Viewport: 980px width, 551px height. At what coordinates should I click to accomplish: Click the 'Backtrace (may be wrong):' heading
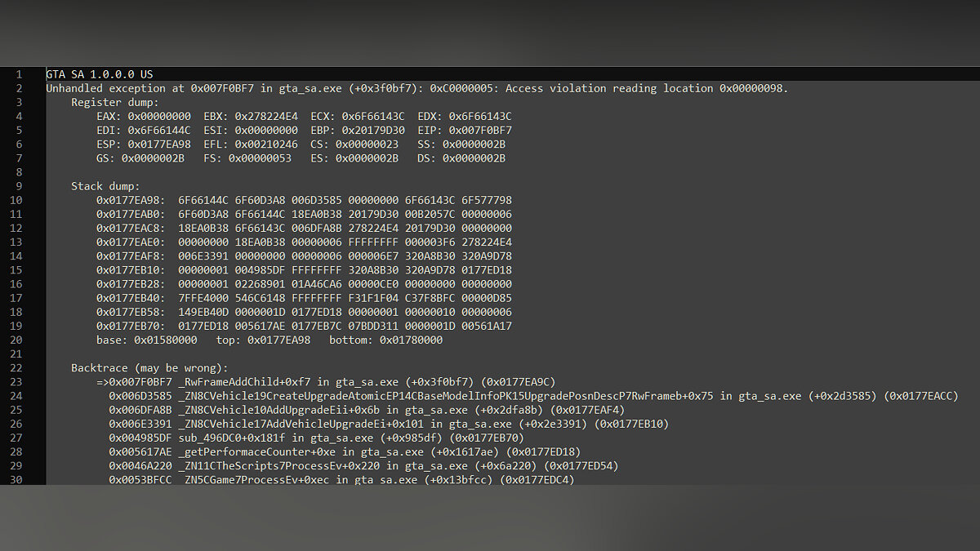pos(149,368)
